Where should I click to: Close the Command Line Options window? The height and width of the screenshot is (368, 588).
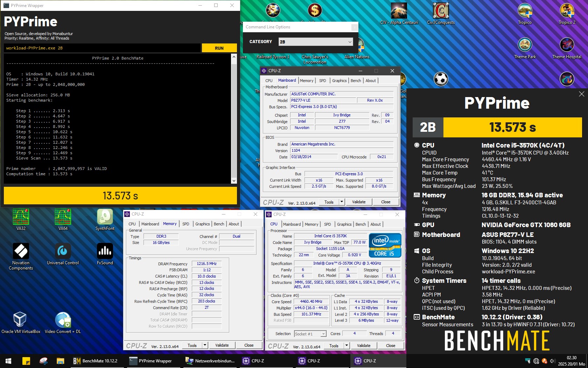tap(354, 27)
